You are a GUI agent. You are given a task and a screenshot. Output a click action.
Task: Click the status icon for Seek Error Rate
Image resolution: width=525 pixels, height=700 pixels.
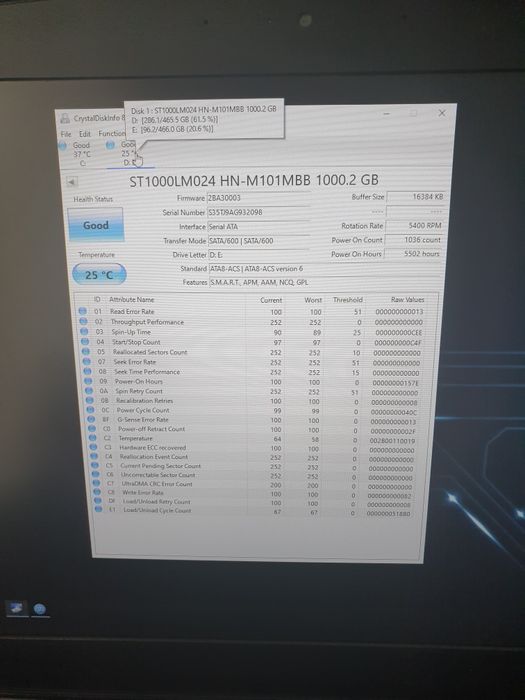pos(87,362)
